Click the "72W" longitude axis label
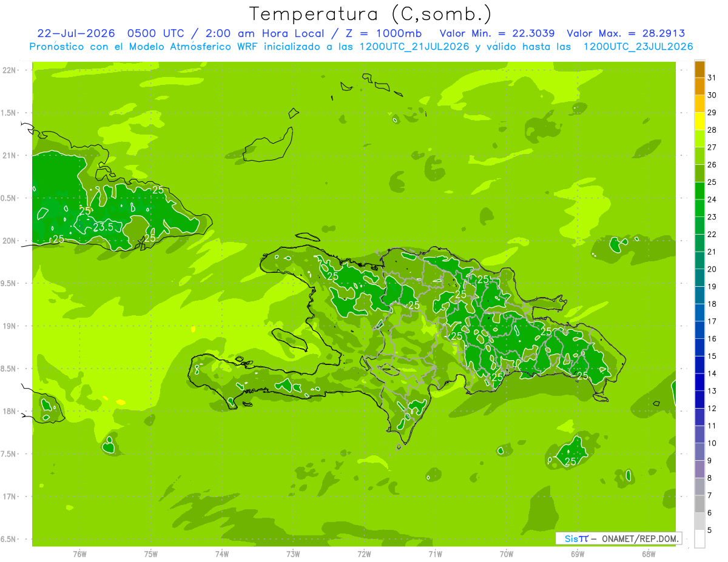The height and width of the screenshot is (562, 728). click(x=364, y=554)
